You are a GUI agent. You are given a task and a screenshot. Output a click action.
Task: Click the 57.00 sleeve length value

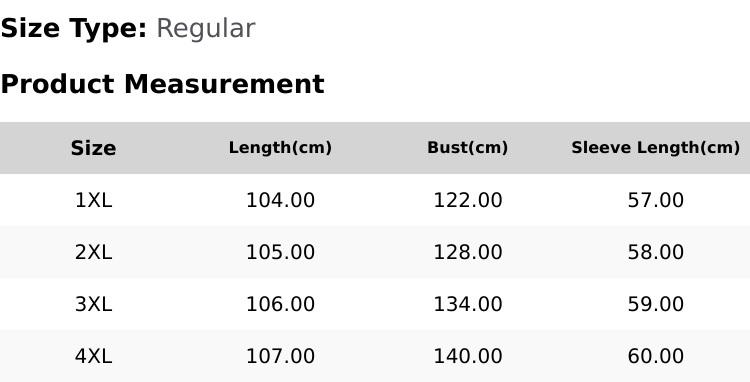(x=656, y=200)
